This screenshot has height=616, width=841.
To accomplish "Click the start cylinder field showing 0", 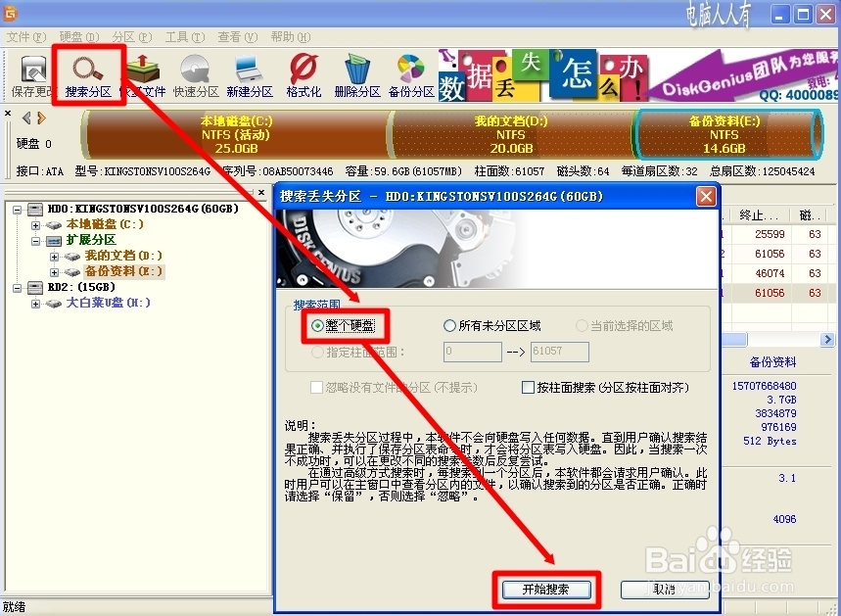I will (x=473, y=352).
